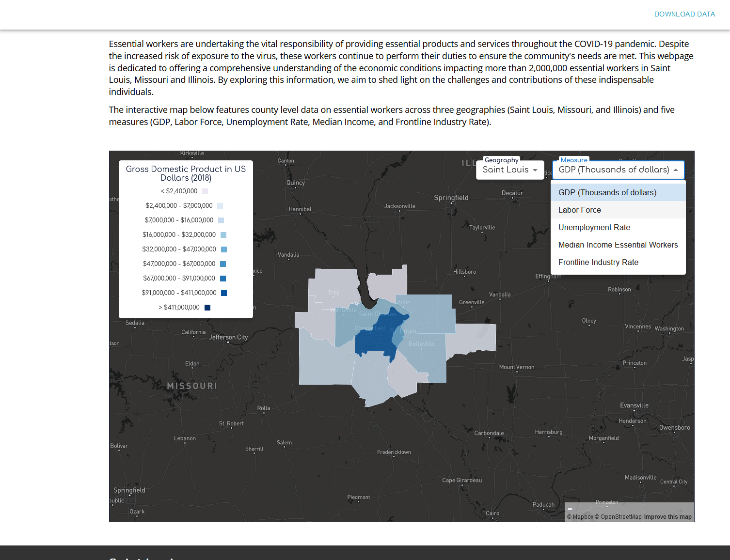Select GDP (Thousands of dollars) option
Image resolution: width=730 pixels, height=560 pixels.
(607, 192)
